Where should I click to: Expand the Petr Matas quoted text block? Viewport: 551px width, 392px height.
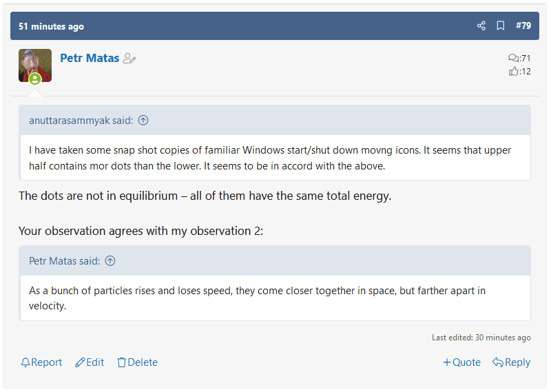point(275,298)
